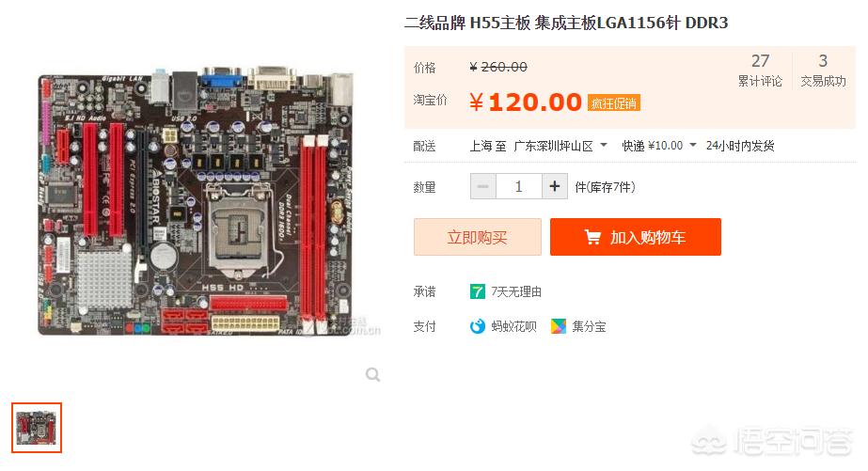The width and height of the screenshot is (868, 471).
Task: Click the product title H55主板 text
Action: [500, 23]
